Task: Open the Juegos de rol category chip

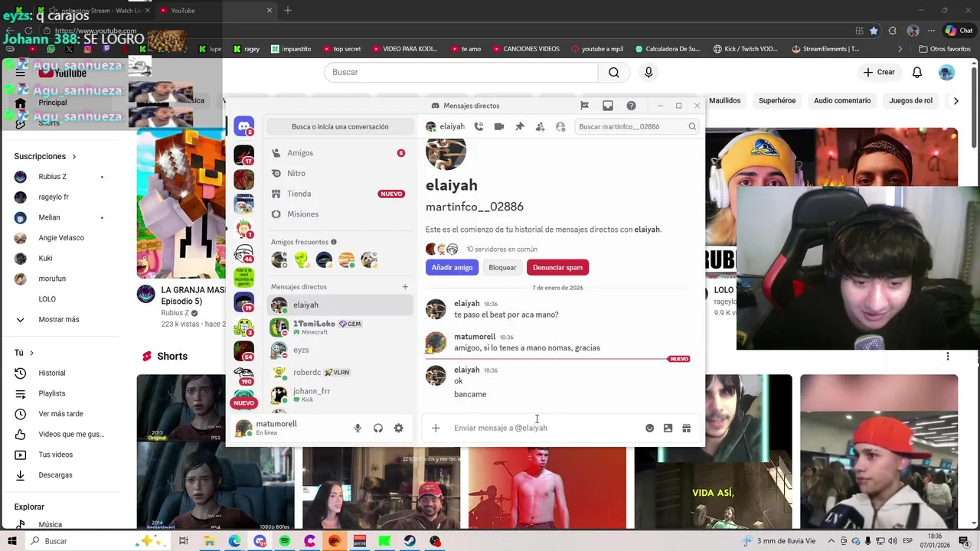Action: point(910,100)
